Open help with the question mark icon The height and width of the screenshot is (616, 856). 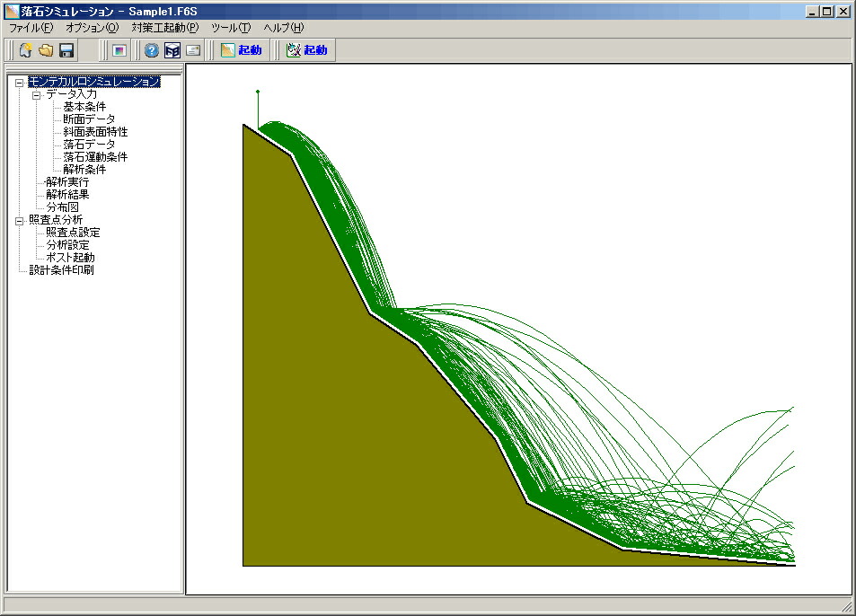(152, 50)
